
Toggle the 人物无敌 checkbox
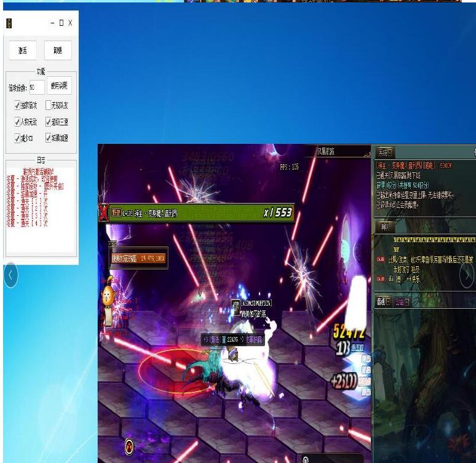(x=17, y=122)
